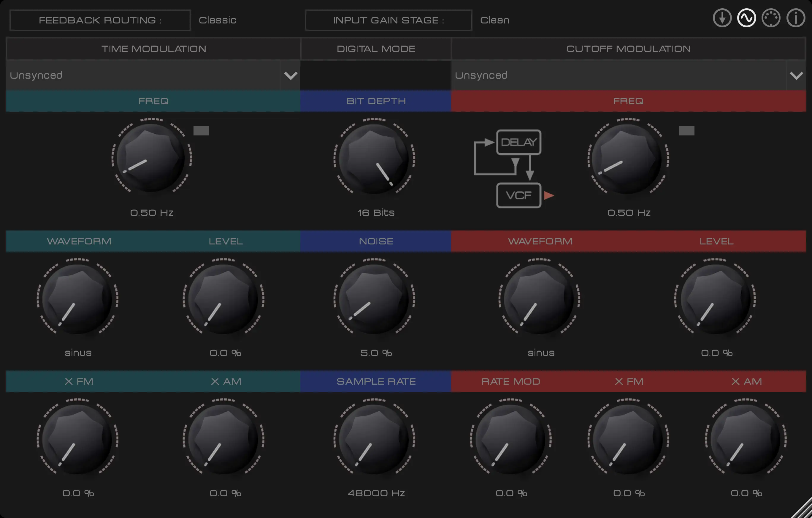Select the sine wave modulation page icon
The height and width of the screenshot is (518, 812).
[747, 18]
